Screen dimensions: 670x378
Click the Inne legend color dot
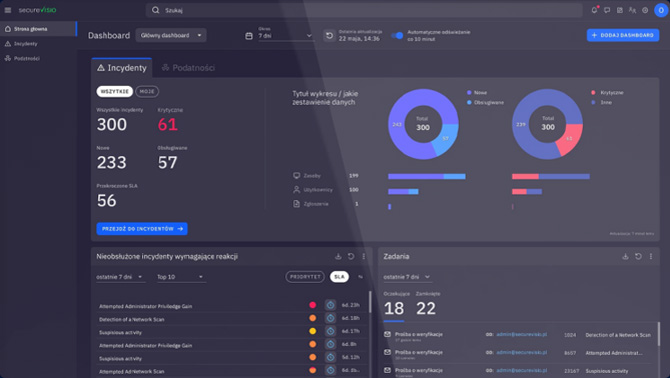[593, 103]
